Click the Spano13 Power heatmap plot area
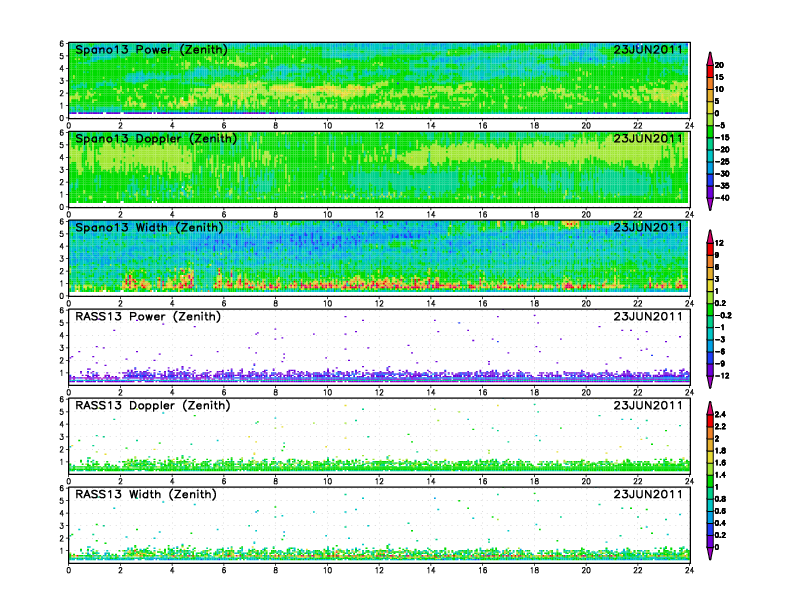This screenshot has height=612, width=792. coord(379,80)
